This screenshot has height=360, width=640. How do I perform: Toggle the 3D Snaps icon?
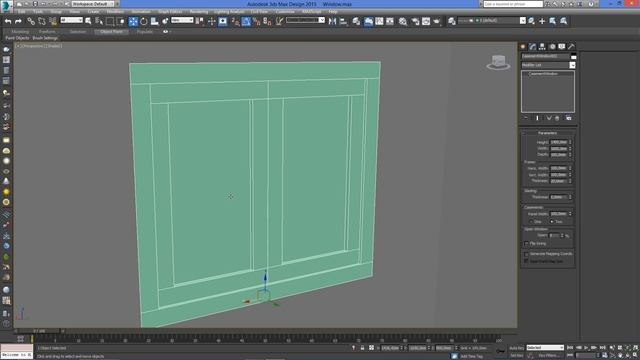tap(235, 21)
